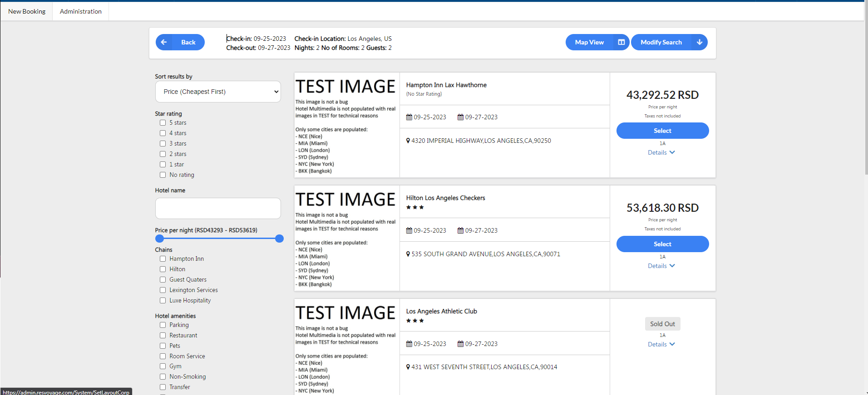Open the Sort results by dropdown
The height and width of the screenshot is (395, 868).
218,92
